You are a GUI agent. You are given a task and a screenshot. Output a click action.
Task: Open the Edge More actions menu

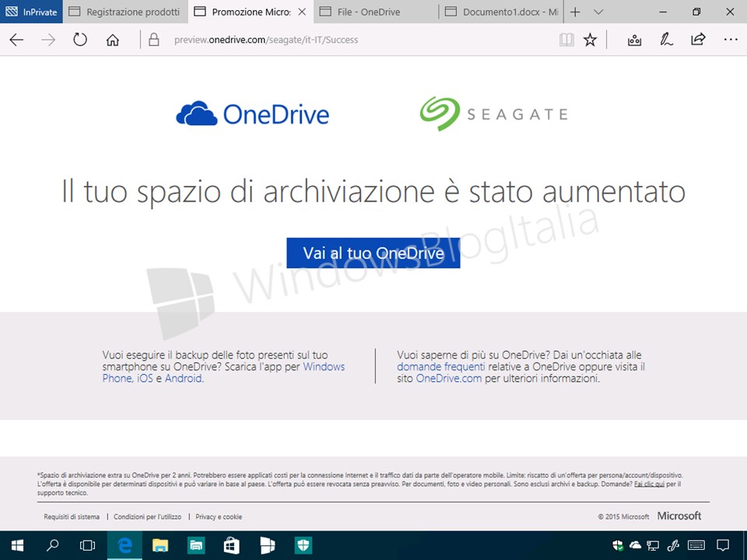click(731, 40)
